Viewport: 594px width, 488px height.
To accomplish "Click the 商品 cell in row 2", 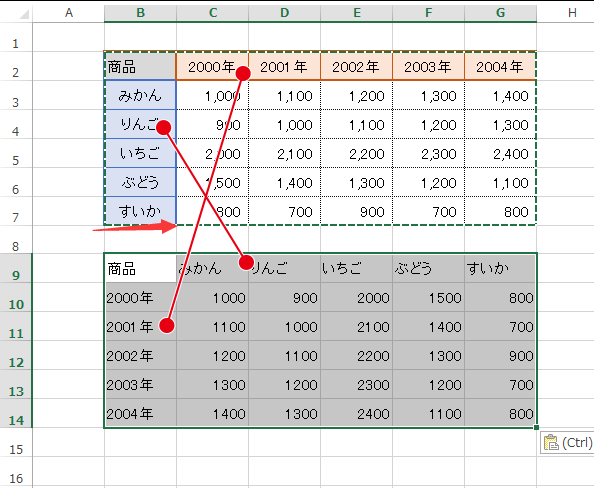I will click(140, 66).
